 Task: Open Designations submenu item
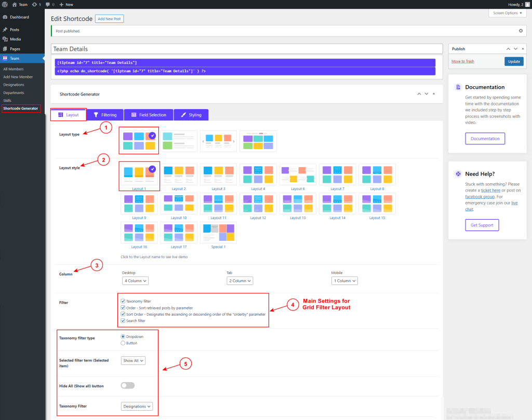click(x=14, y=85)
